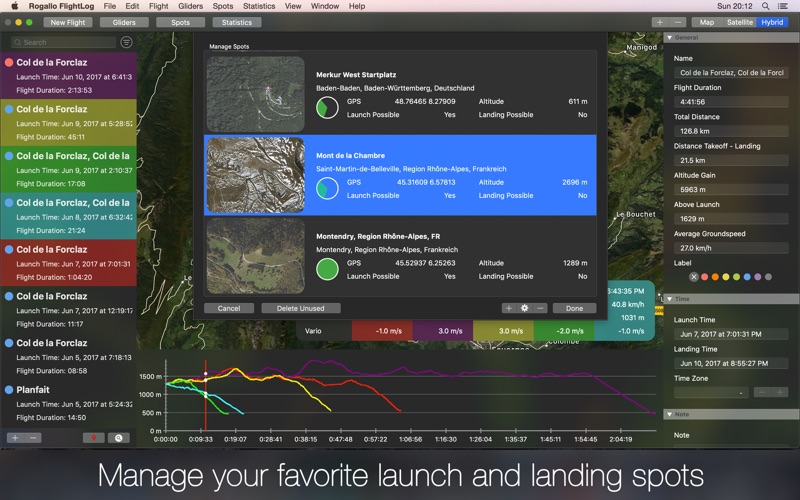Open the Flight menu

pyautogui.click(x=159, y=6)
